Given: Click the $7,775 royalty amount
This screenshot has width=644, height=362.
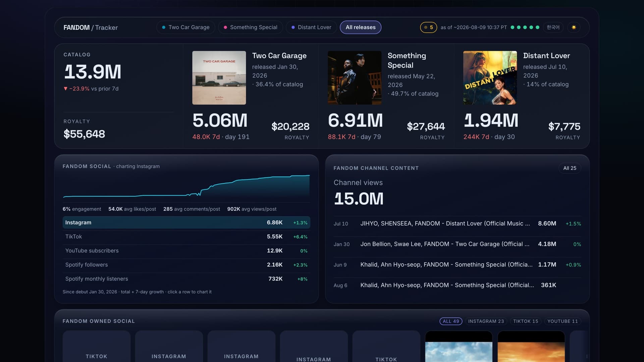Looking at the screenshot, I should click(x=564, y=126).
